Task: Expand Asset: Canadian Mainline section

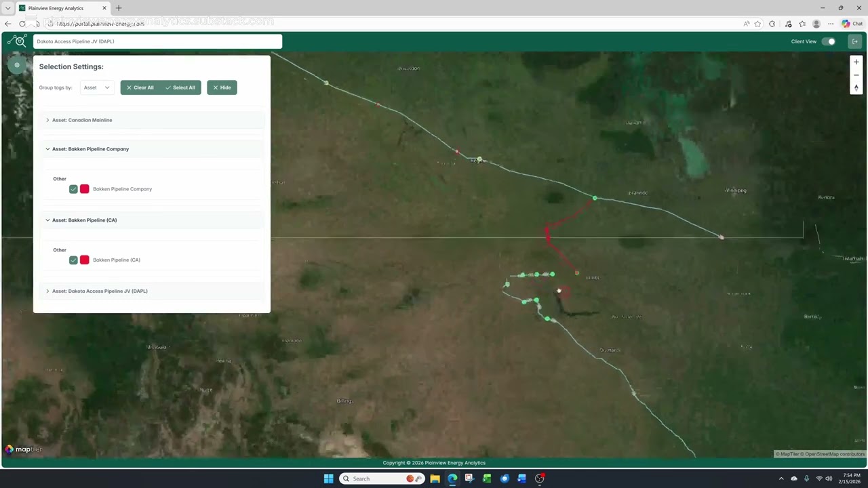Action: pyautogui.click(x=152, y=120)
